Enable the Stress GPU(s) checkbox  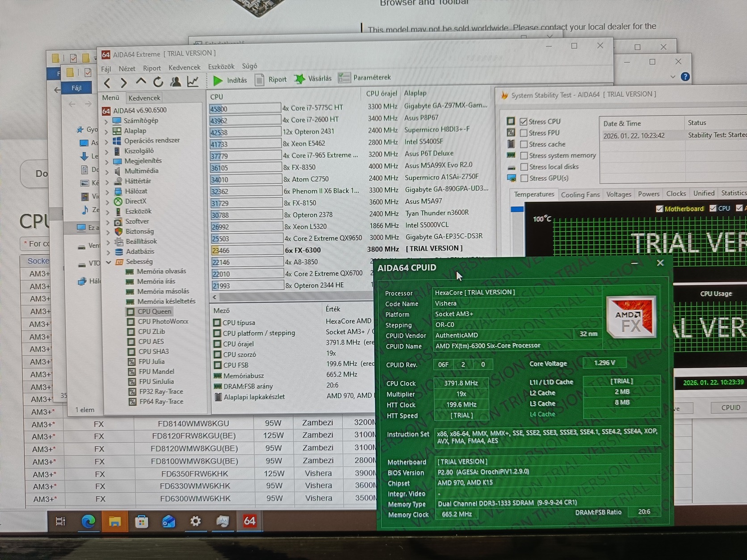point(525,178)
